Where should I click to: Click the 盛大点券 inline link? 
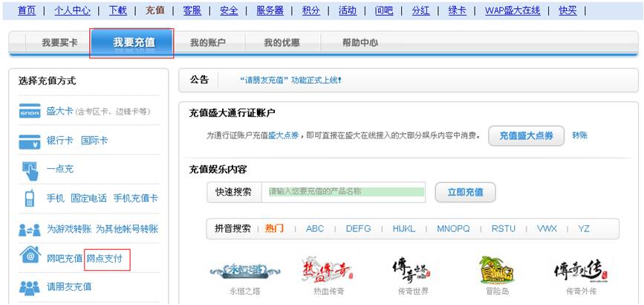[284, 135]
